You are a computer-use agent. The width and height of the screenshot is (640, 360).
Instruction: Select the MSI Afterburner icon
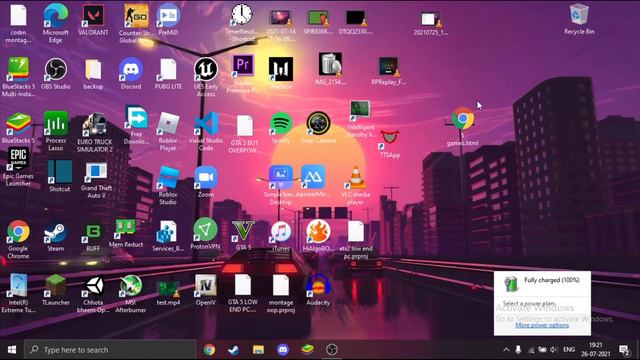[x=131, y=286]
